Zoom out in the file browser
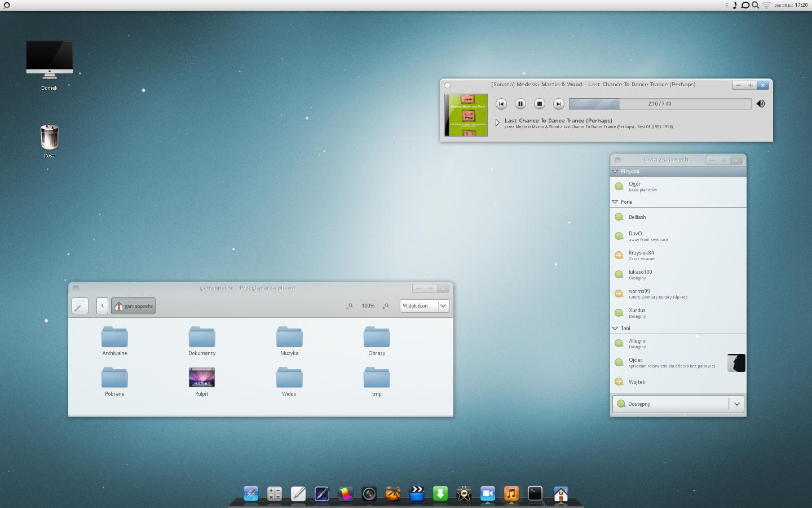Screen dimensions: 812x508 tap(350, 306)
